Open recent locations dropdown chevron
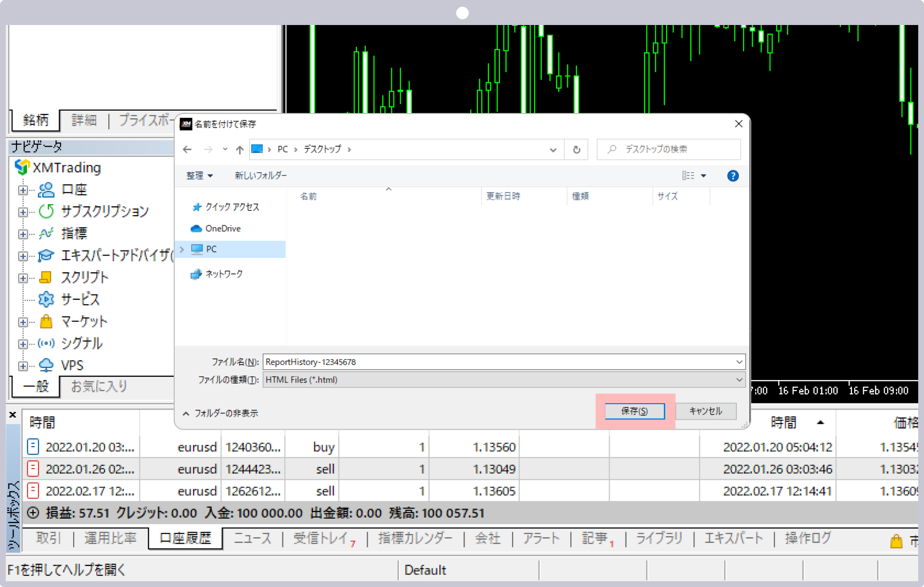Viewport: 924px width, 587px height. (x=225, y=149)
